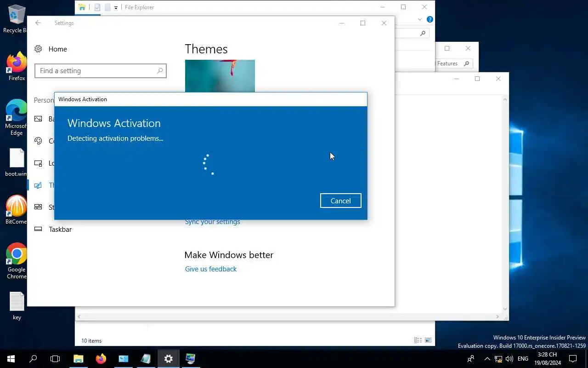Screen dimensions: 588x368
Task: Select the boot.wim file on desktop
Action: 17,162
